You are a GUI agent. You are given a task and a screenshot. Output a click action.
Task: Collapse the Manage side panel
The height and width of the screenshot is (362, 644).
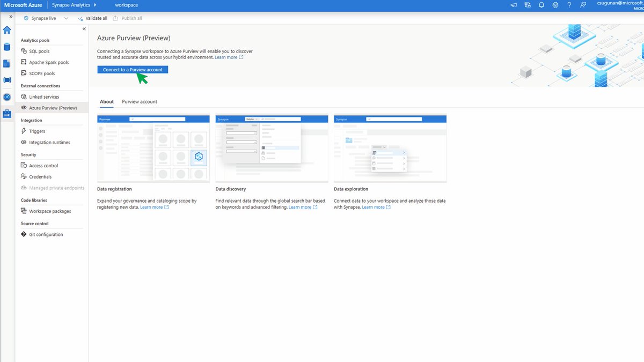point(84,29)
